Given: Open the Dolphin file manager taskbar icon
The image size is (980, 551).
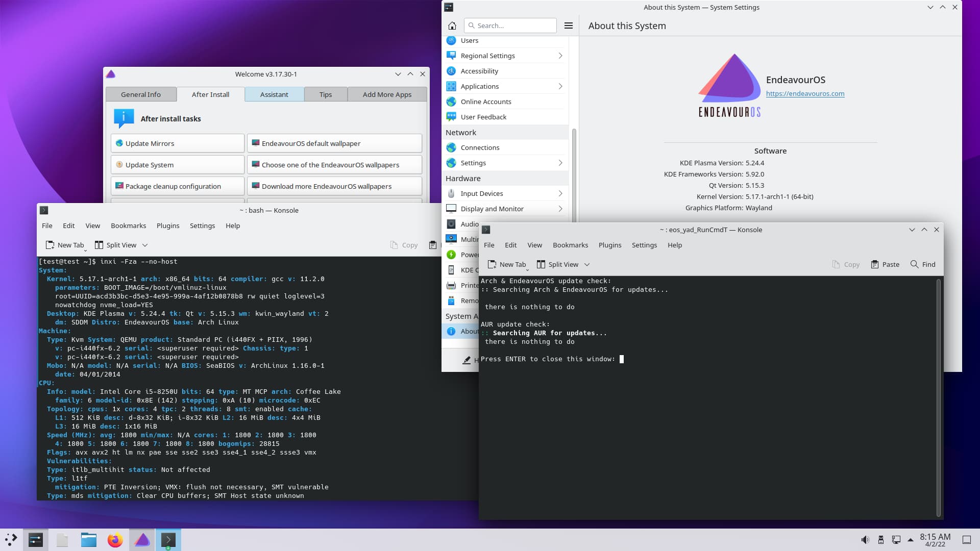Looking at the screenshot, I should click(88, 540).
